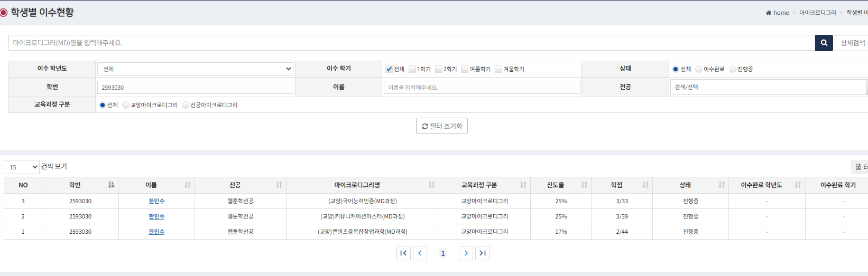Click the 필터 초기화 reset button
868x276 pixels.
[x=441, y=126]
